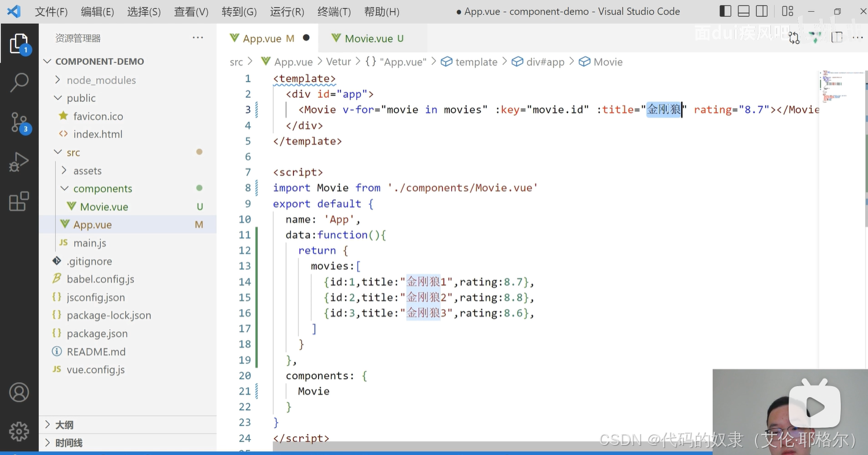Click the editor more actions ellipsis
This screenshot has height=455, width=868.
[x=857, y=36]
